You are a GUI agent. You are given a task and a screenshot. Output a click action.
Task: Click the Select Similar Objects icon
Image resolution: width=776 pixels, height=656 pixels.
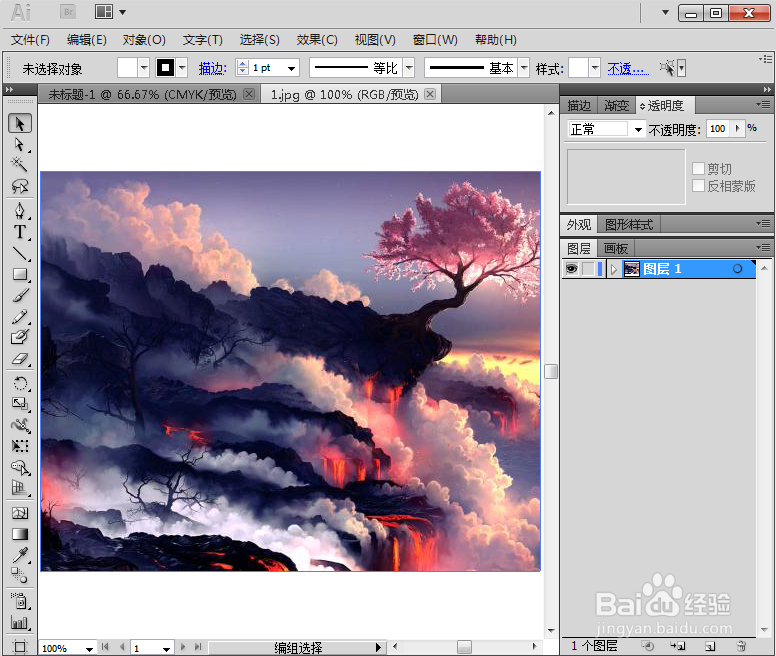click(668, 68)
